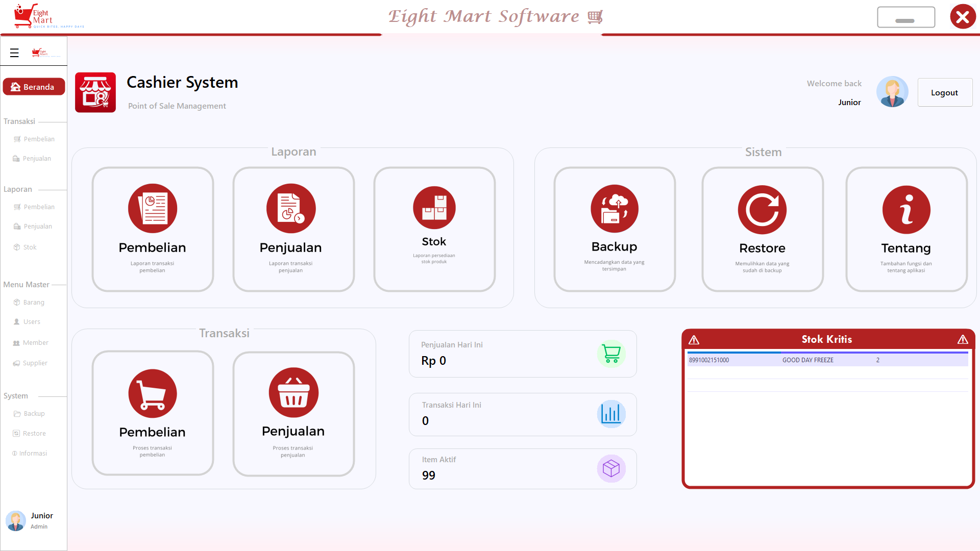Open the Penjualan report icon in Laporan

pos(291,208)
